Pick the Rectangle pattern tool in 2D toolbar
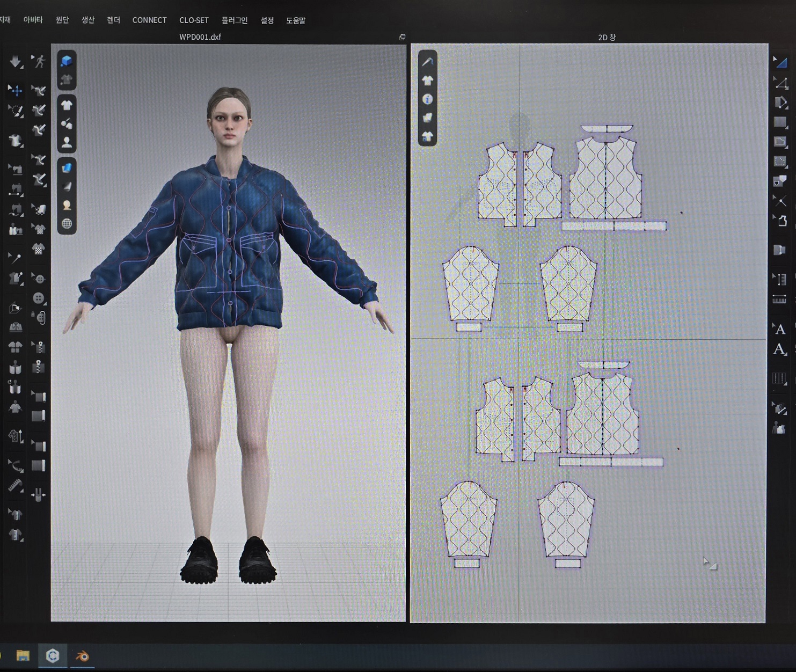796x672 pixels. [x=780, y=122]
